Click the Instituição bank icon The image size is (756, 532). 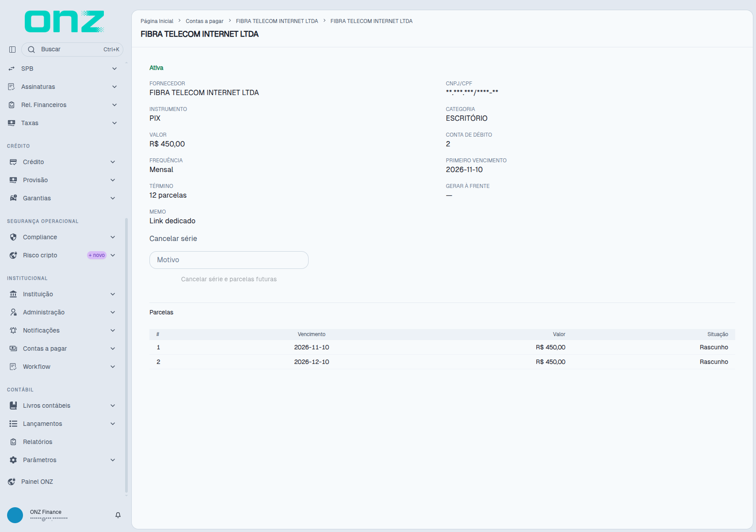click(x=13, y=294)
